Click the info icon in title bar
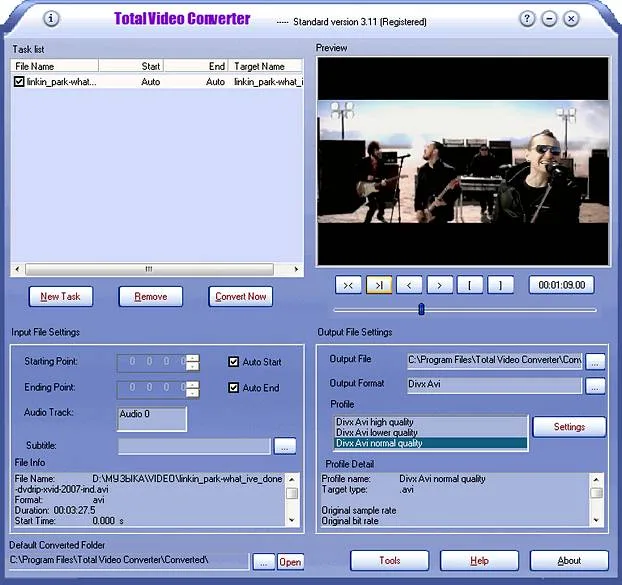Viewport: 622px width, 585px height. click(51, 18)
